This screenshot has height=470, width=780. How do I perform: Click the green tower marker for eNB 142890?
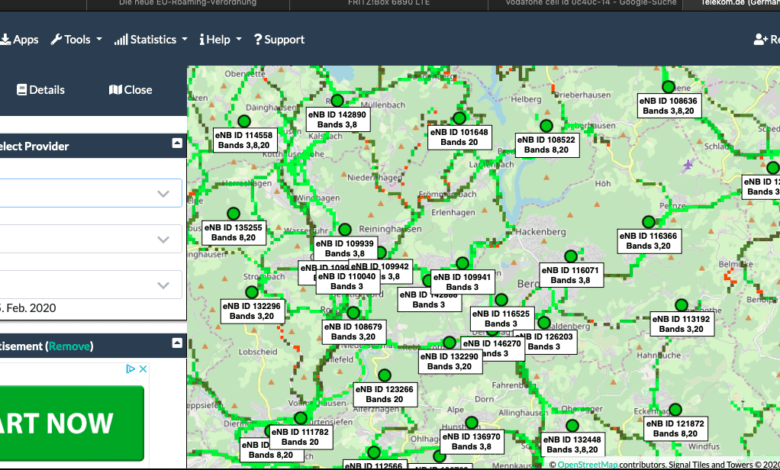tap(337, 101)
